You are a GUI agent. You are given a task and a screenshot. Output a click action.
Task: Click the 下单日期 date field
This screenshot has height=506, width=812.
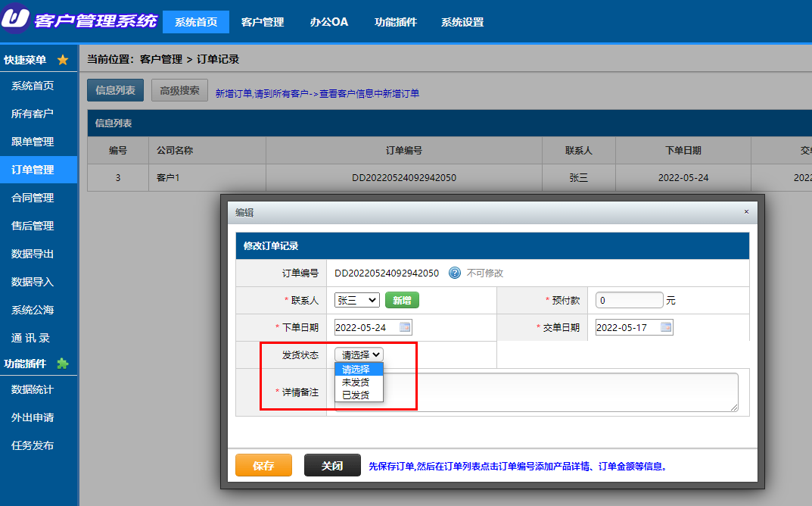pyautogui.click(x=373, y=327)
